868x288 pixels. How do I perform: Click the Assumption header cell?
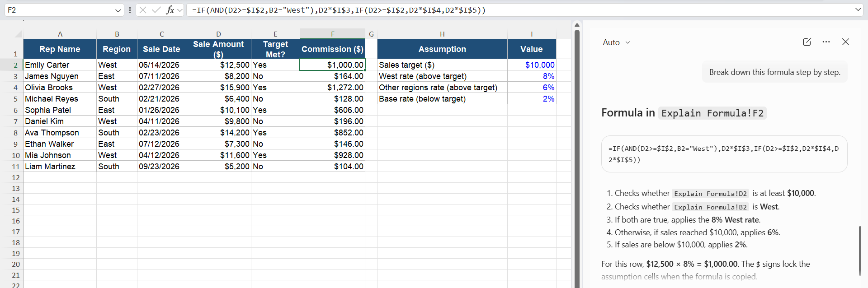point(442,49)
